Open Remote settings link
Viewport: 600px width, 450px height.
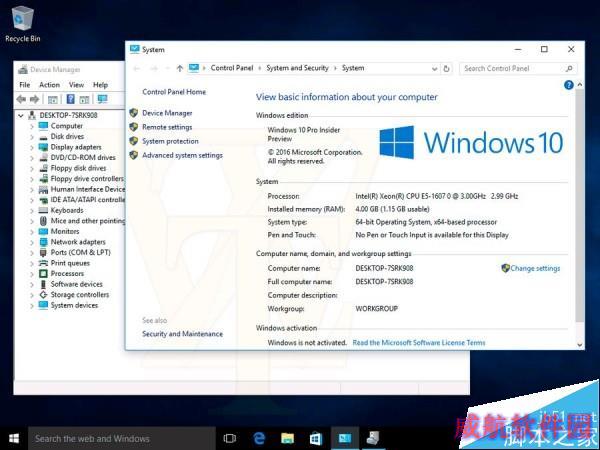(167, 127)
